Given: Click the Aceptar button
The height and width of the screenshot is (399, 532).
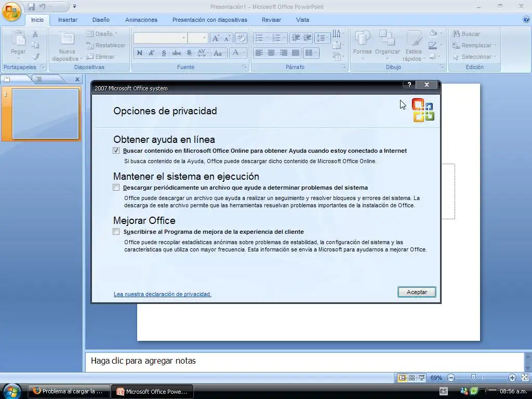Looking at the screenshot, I should pyautogui.click(x=417, y=292).
